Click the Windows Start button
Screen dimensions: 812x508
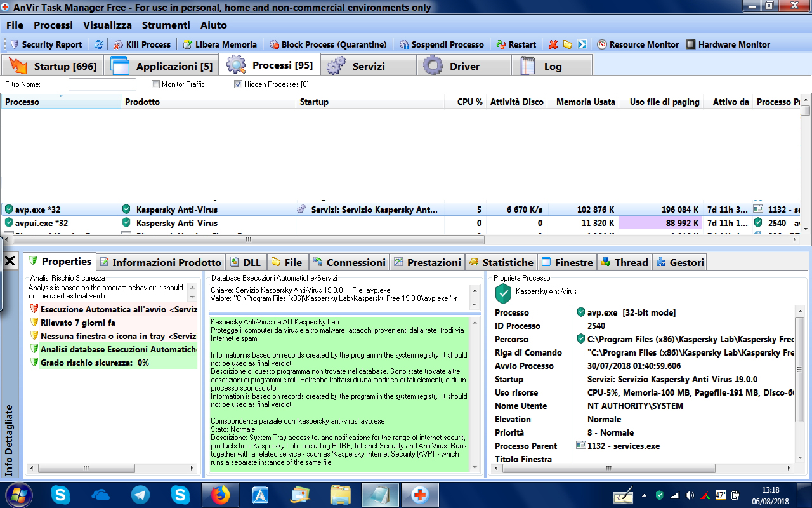pyautogui.click(x=18, y=495)
